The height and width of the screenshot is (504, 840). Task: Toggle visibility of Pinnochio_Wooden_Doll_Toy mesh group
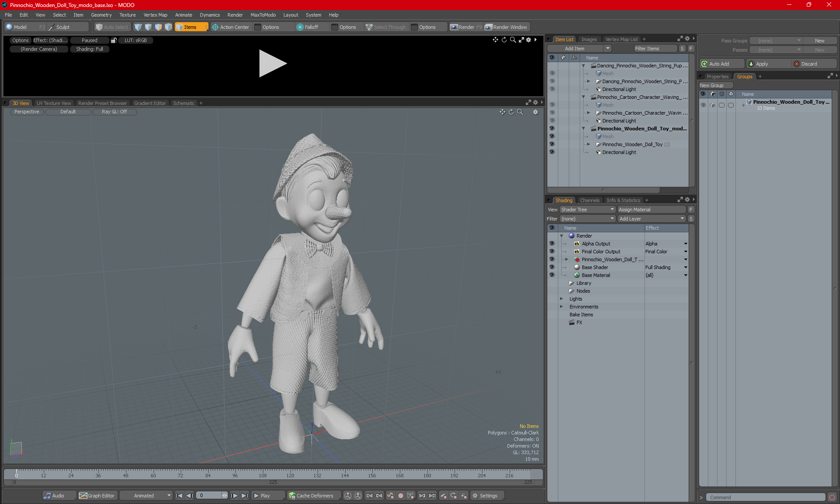[x=552, y=144]
